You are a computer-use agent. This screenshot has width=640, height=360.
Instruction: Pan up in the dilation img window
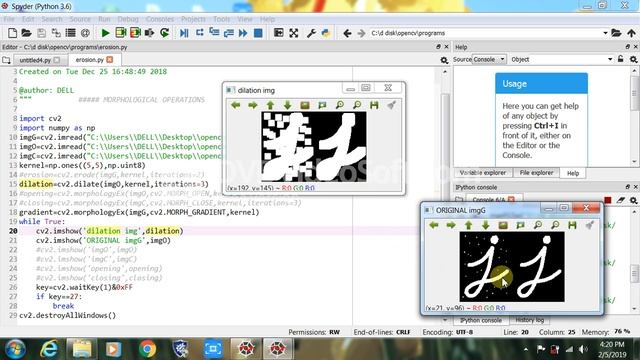click(270, 105)
